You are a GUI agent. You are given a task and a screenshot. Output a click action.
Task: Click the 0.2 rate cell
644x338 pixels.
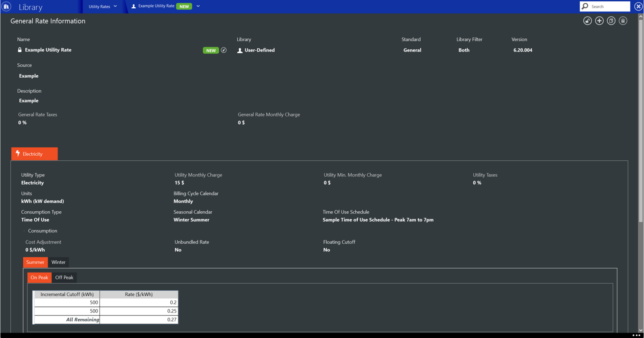click(139, 302)
